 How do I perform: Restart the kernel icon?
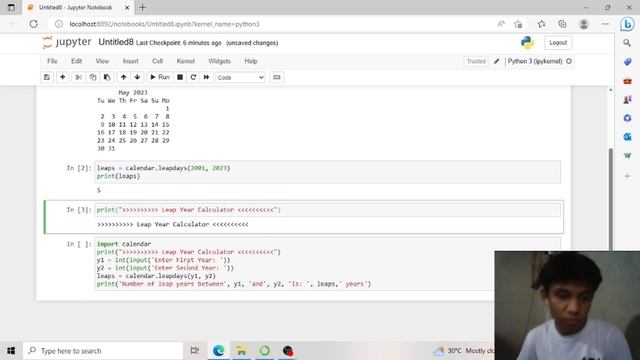click(193, 77)
